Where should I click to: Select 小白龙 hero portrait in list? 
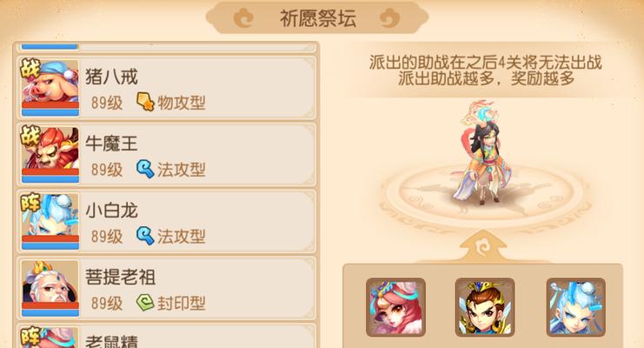(x=50, y=222)
